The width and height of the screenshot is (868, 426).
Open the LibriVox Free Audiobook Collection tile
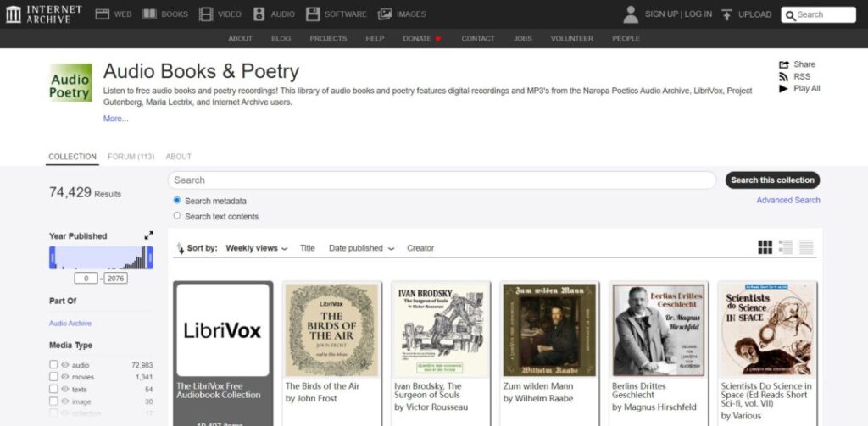[x=223, y=353]
